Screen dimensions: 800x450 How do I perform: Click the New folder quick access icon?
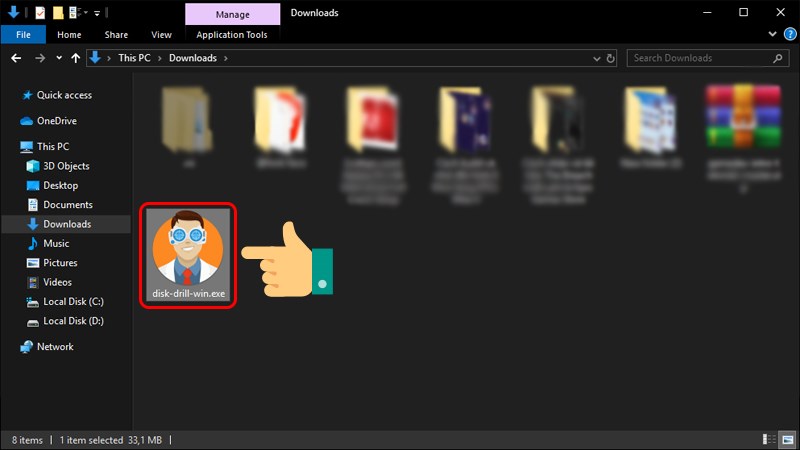59,13
